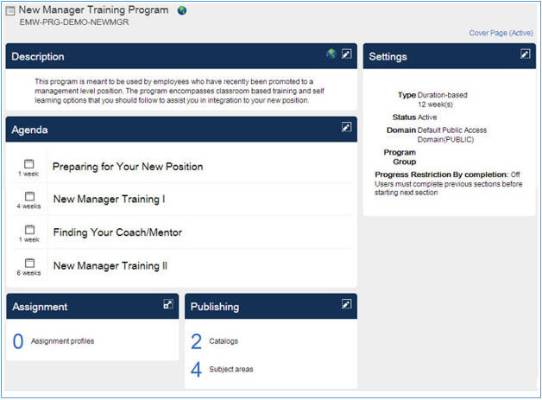The width and height of the screenshot is (542, 400).
Task: Click the 4 Subject areas count
Action: (196, 370)
